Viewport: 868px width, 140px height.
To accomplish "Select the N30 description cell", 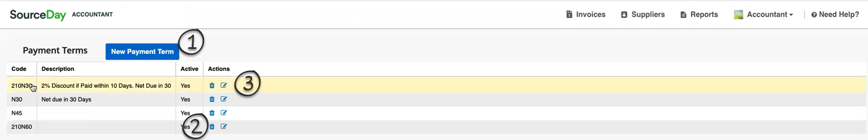I will (x=106, y=99).
